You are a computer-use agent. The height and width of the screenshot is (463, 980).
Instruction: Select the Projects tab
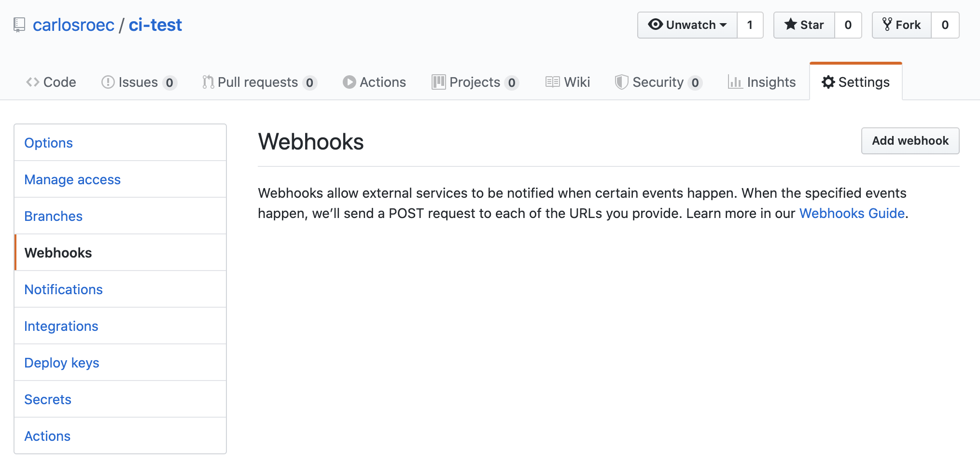pyautogui.click(x=476, y=82)
